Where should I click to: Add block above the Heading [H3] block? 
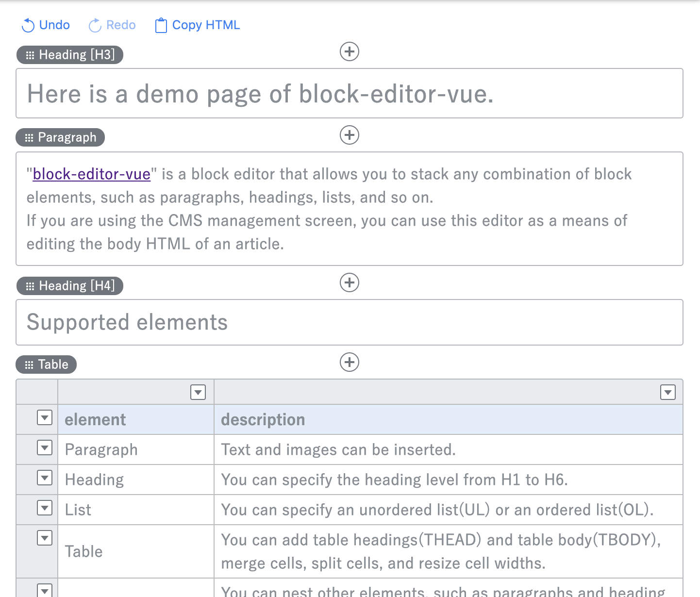click(x=350, y=51)
